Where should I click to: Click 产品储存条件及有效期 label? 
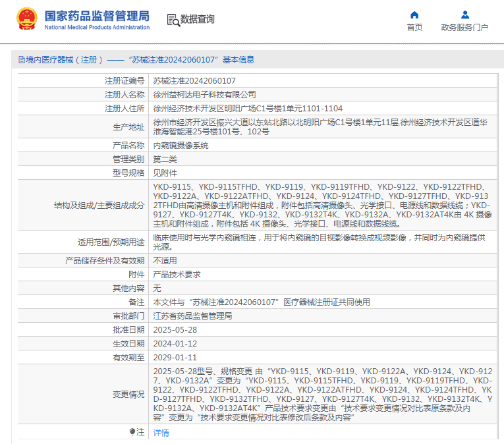105,260
